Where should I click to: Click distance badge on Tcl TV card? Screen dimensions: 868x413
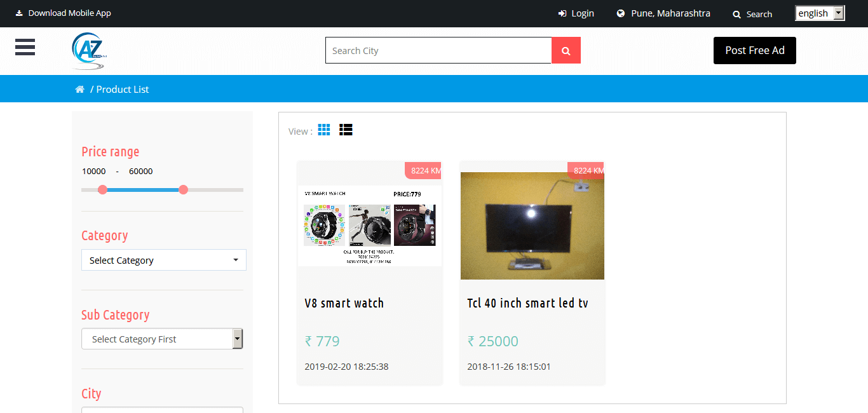point(587,170)
